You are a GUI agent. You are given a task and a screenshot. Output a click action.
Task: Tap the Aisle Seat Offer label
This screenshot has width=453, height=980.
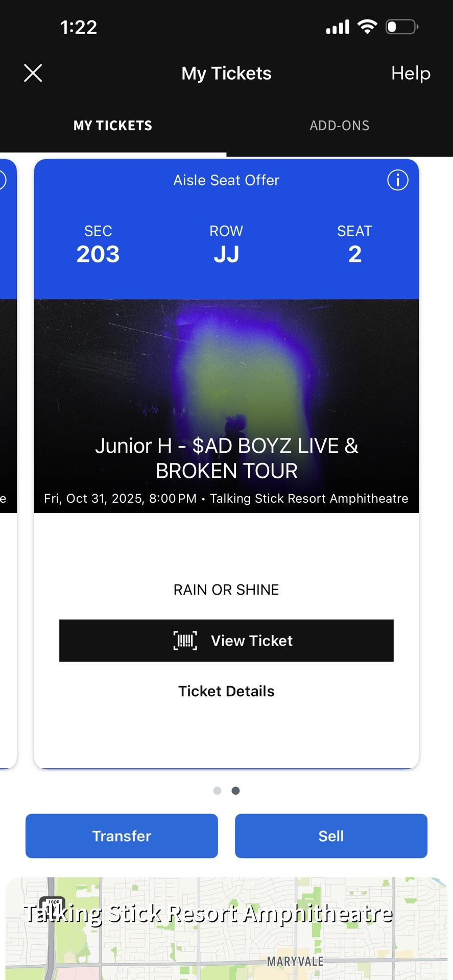[x=226, y=180]
